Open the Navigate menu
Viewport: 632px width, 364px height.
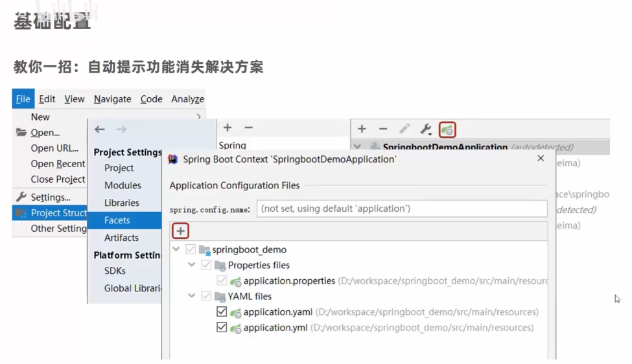pos(112,98)
